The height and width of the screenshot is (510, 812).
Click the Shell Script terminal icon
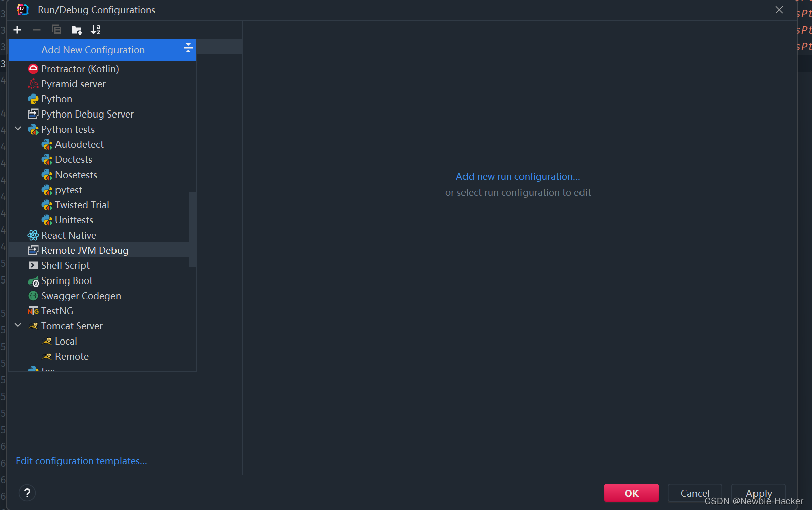click(x=33, y=265)
